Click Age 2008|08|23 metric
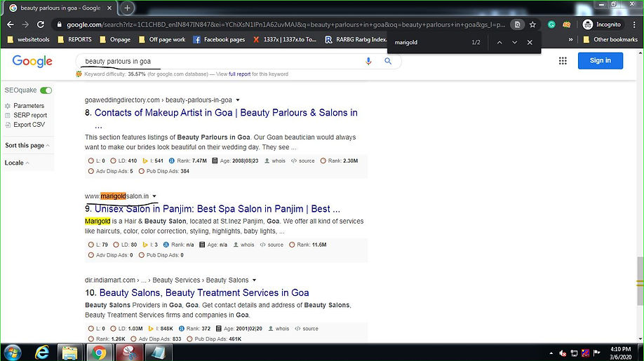 pos(235,161)
